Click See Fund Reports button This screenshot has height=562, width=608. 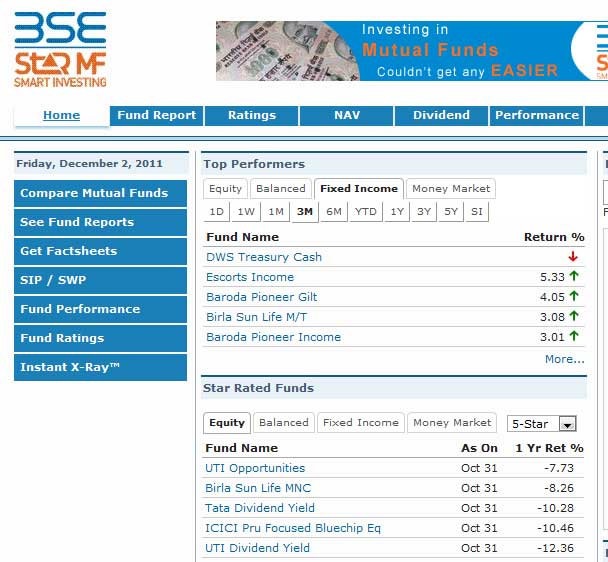click(x=100, y=222)
